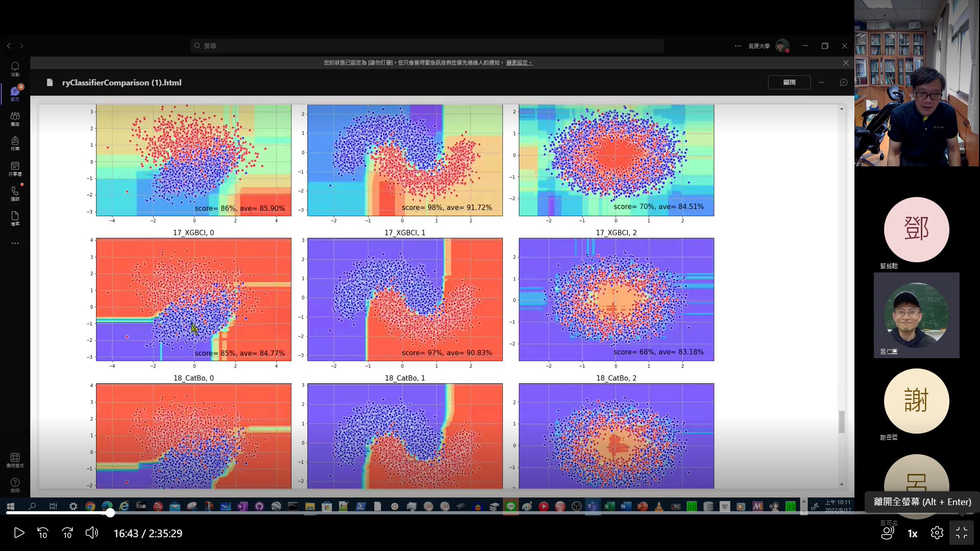Show more apps ellipsis in Teams sidebar

[15, 243]
